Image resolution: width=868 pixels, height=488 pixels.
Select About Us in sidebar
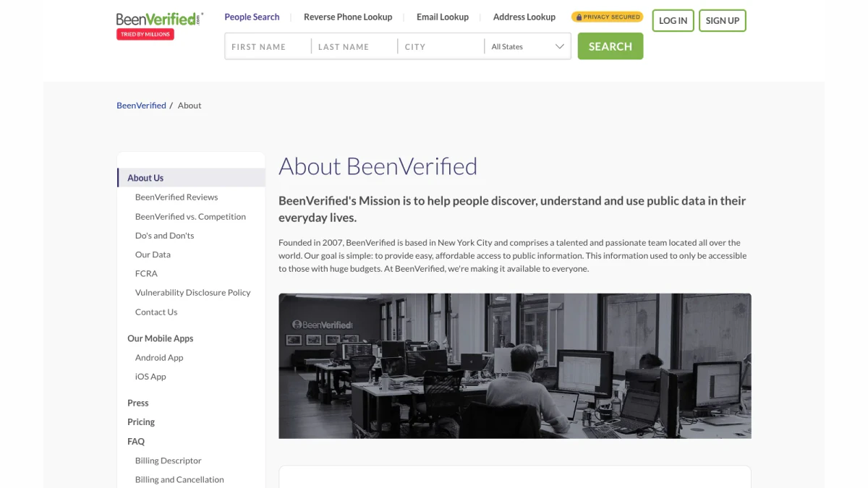coord(191,178)
